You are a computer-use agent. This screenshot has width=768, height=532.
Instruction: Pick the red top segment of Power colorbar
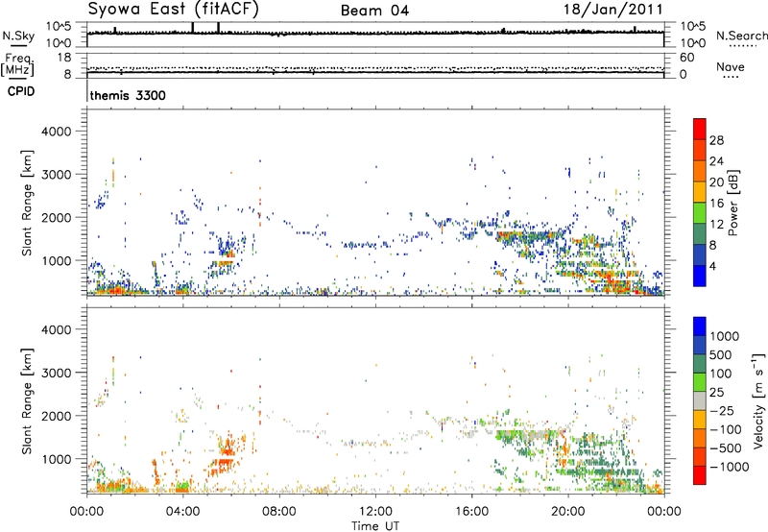tap(700, 129)
